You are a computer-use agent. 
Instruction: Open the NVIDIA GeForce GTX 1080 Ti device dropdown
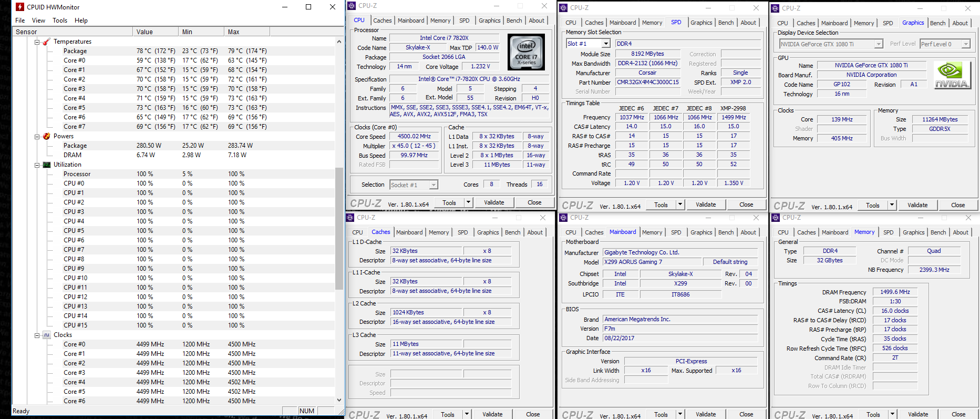tap(879, 44)
